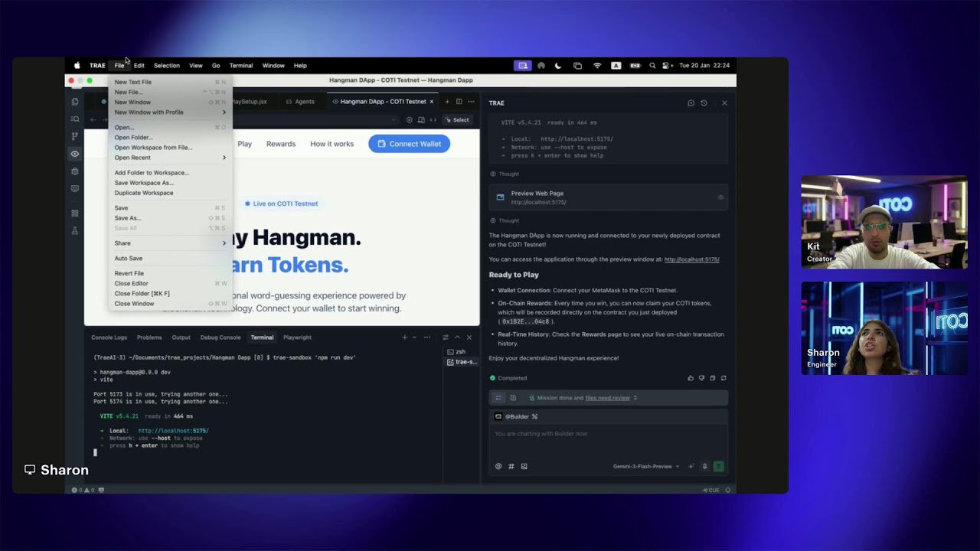
Task: Open the How it works link
Action: click(332, 144)
